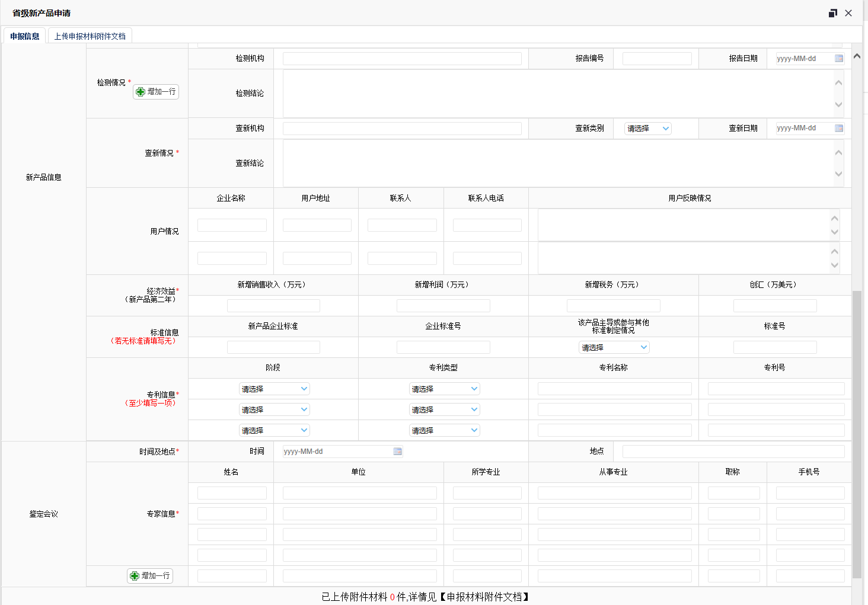Click 查新日期 date input field
Image resolution: width=868 pixels, height=605 pixels.
(x=810, y=128)
